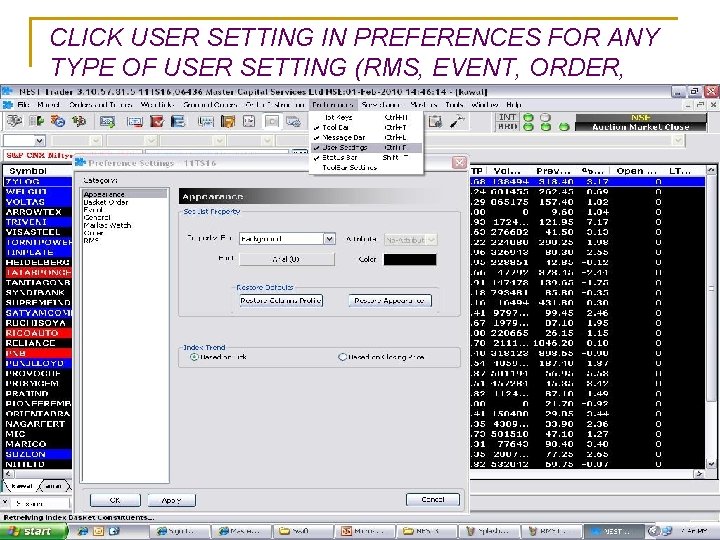Screen dimensions: 720x540
Task: Click the two-monitors toolbar icon
Action: click(293, 122)
